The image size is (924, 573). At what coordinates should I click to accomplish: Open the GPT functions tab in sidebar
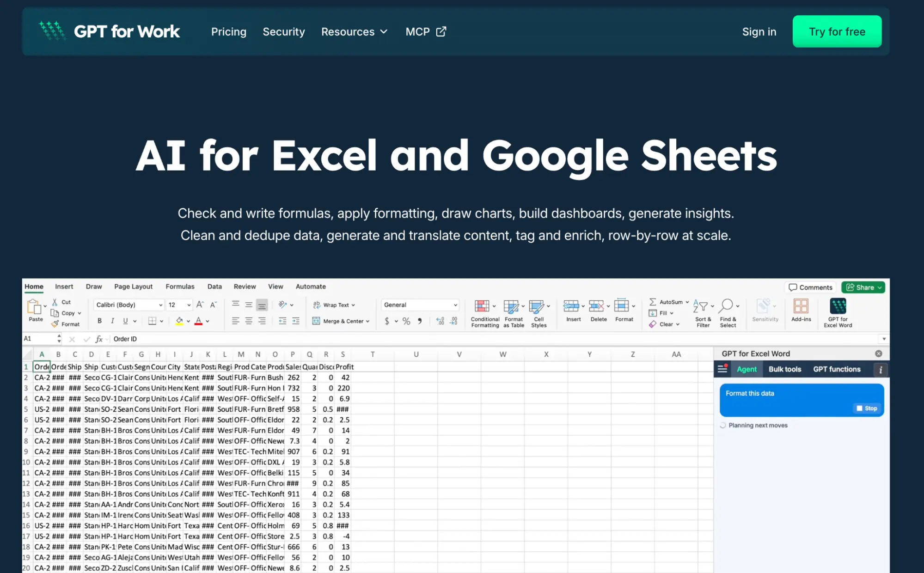837,369
